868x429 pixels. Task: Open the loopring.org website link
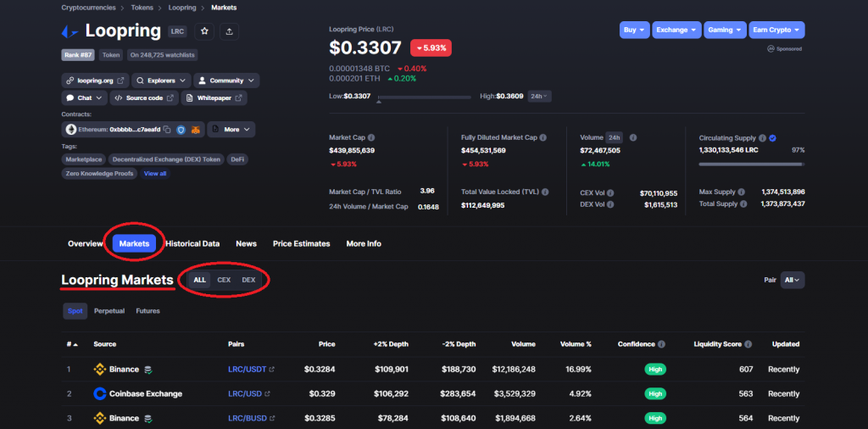coord(95,81)
